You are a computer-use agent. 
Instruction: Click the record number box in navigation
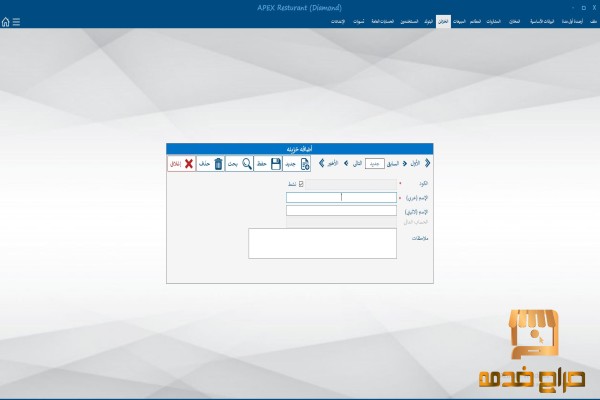click(x=373, y=163)
